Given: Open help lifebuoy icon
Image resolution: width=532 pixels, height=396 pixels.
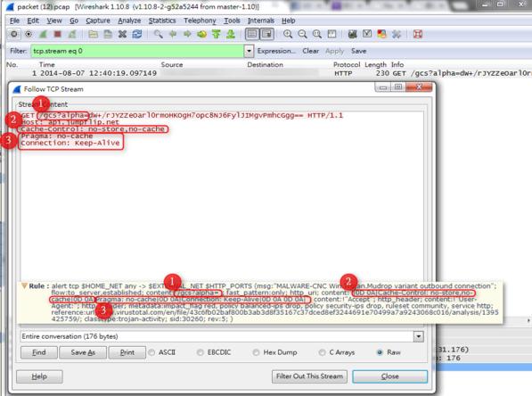Looking at the screenshot, I should (418, 34).
